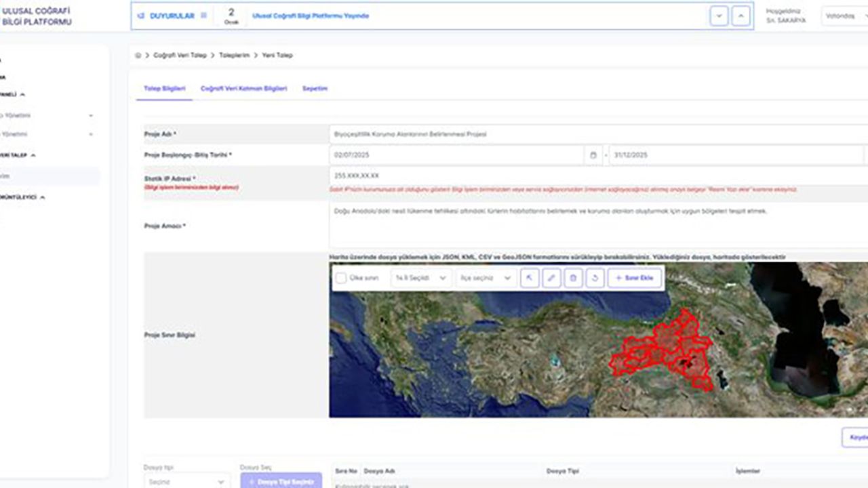Switch to Coğrafi Veri Katman Bilgileri tab

point(243,89)
